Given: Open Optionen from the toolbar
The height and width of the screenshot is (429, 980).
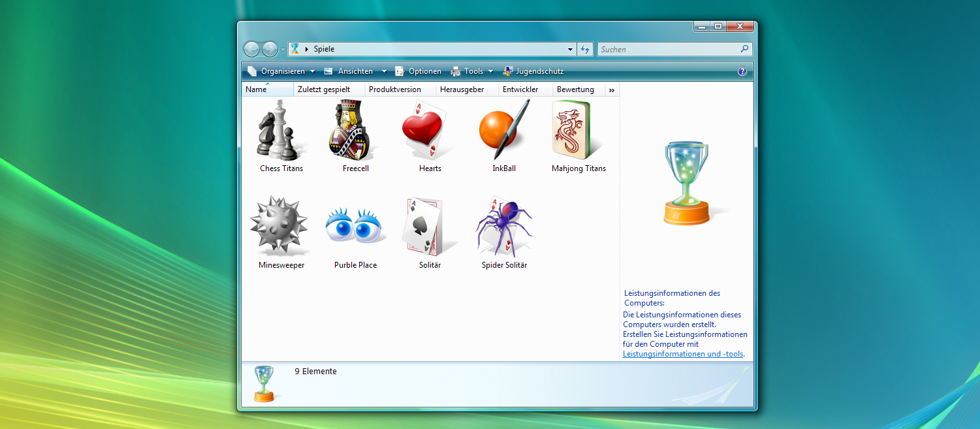Looking at the screenshot, I should coord(419,71).
